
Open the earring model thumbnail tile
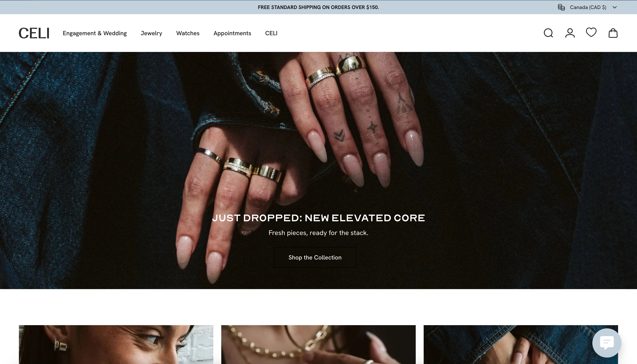[x=116, y=344]
